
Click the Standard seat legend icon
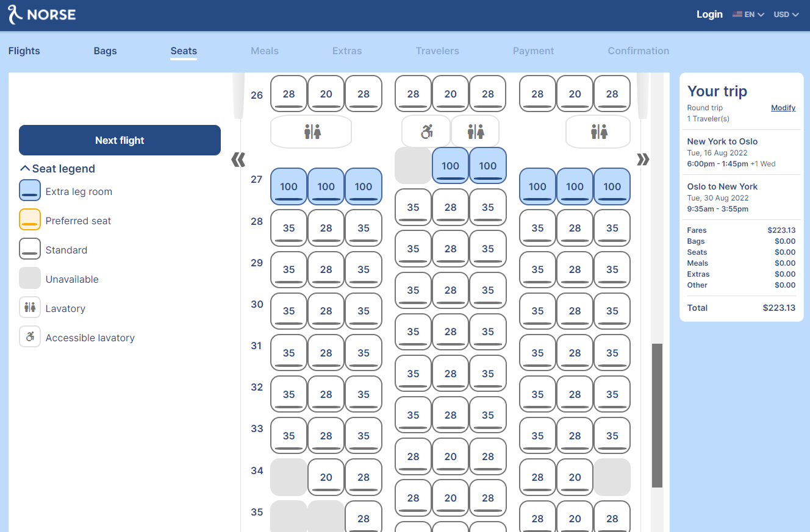[x=30, y=249]
